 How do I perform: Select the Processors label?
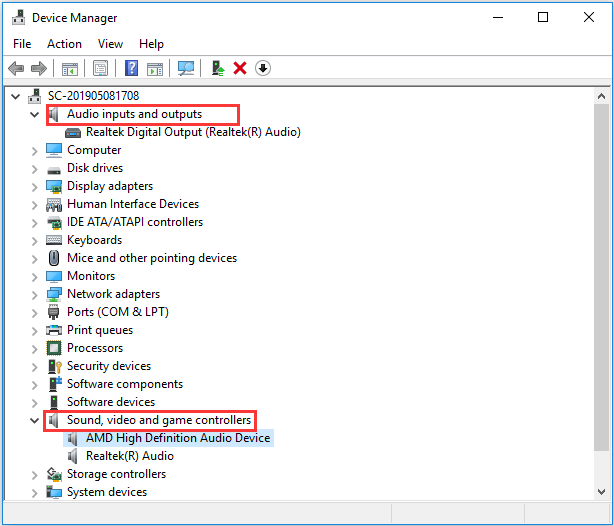[95, 348]
